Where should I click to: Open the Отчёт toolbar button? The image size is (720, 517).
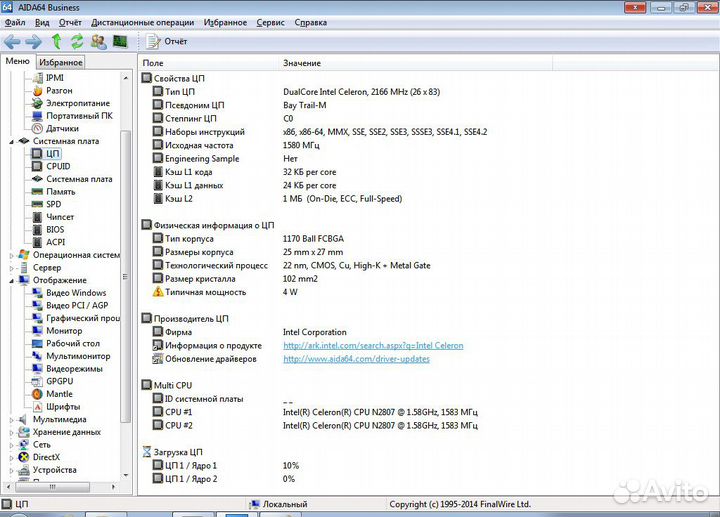166,41
